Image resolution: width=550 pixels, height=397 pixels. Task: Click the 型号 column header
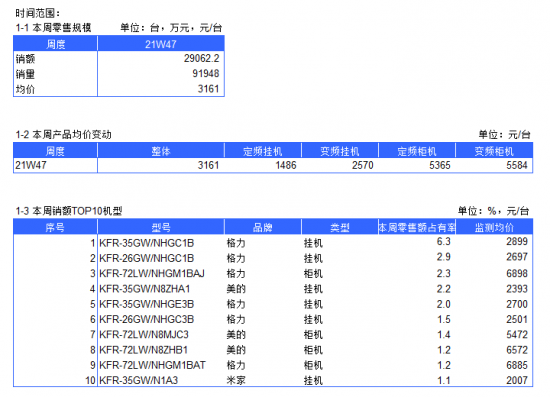[x=161, y=228]
